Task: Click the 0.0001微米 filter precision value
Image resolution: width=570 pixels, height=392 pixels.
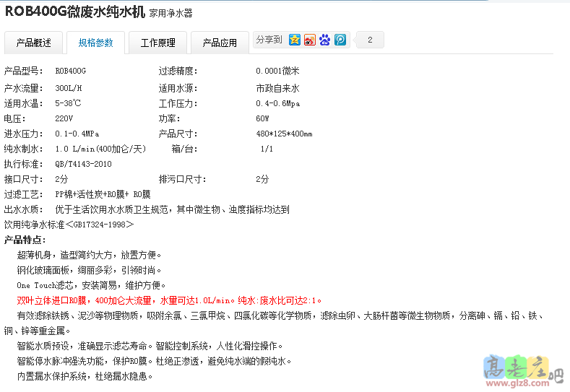Action: coord(277,71)
